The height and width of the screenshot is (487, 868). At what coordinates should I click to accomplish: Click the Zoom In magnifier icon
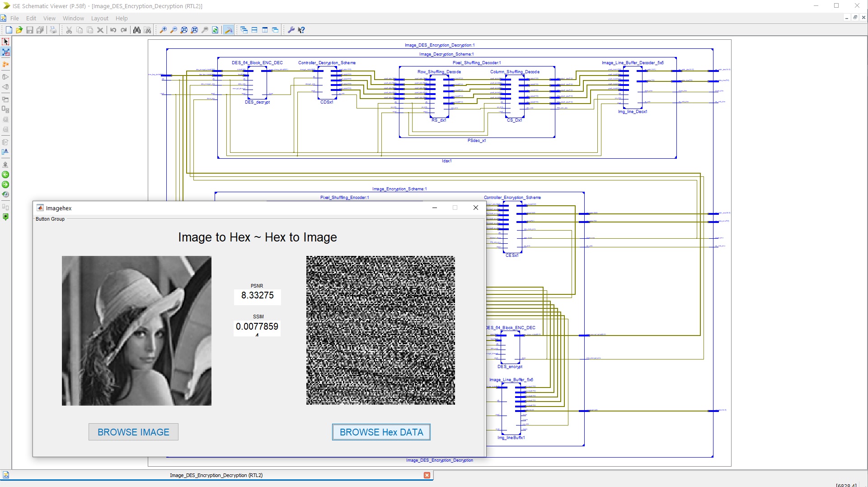(163, 30)
